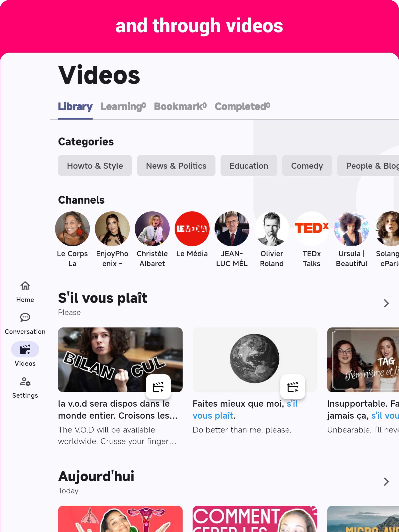
Task: Switch to the Completed tab
Action: [243, 107]
